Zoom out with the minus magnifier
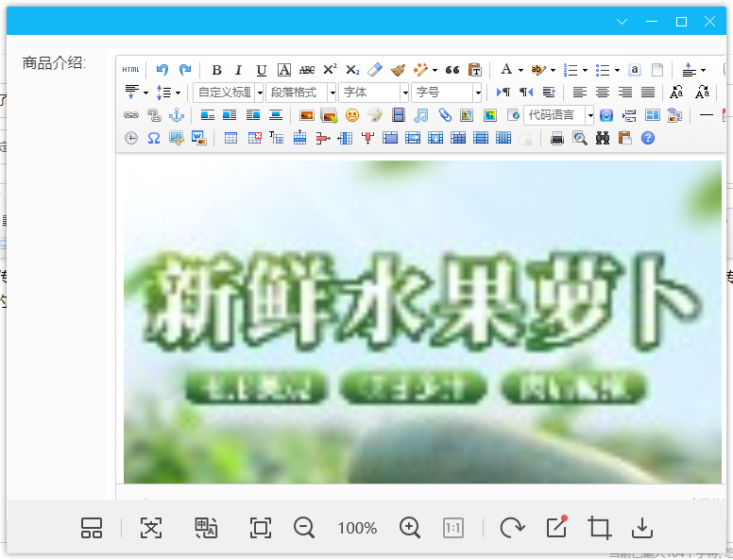Screen dimensions: 733x560 [x=304, y=528]
